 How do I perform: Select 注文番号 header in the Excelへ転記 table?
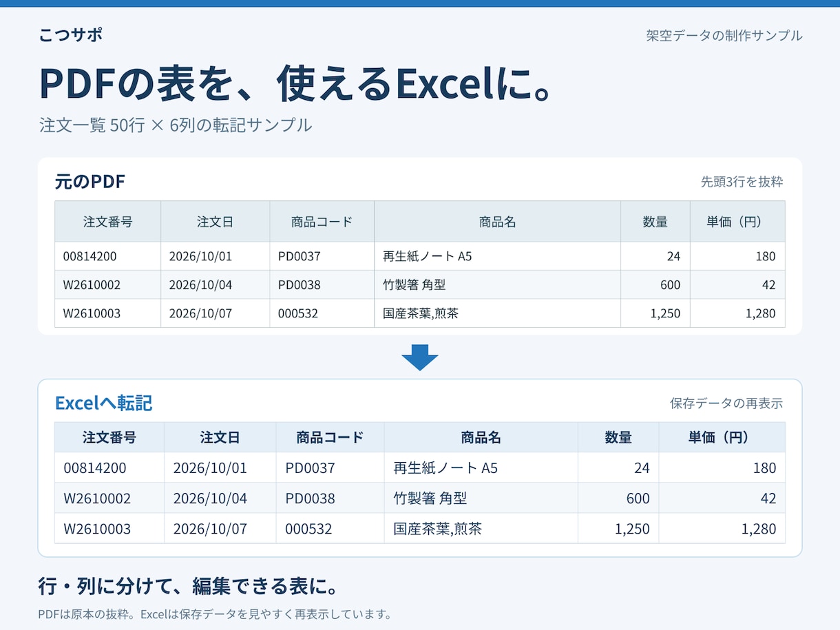click(x=109, y=437)
